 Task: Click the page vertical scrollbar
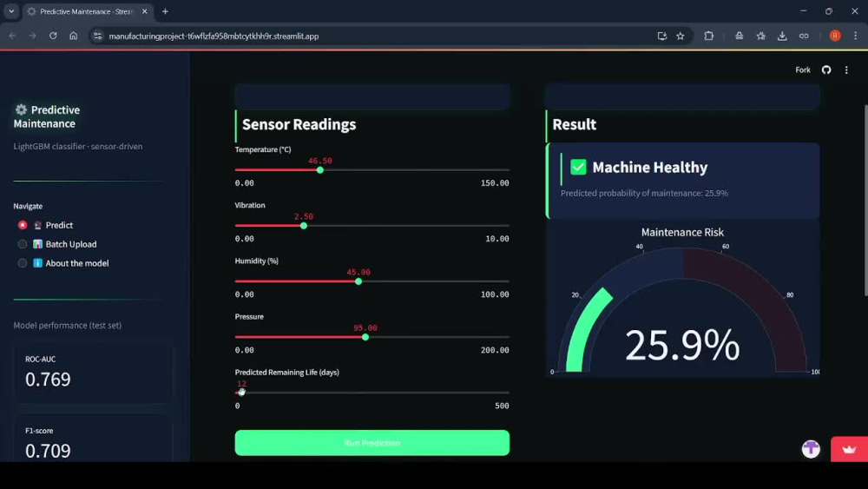[865, 201]
